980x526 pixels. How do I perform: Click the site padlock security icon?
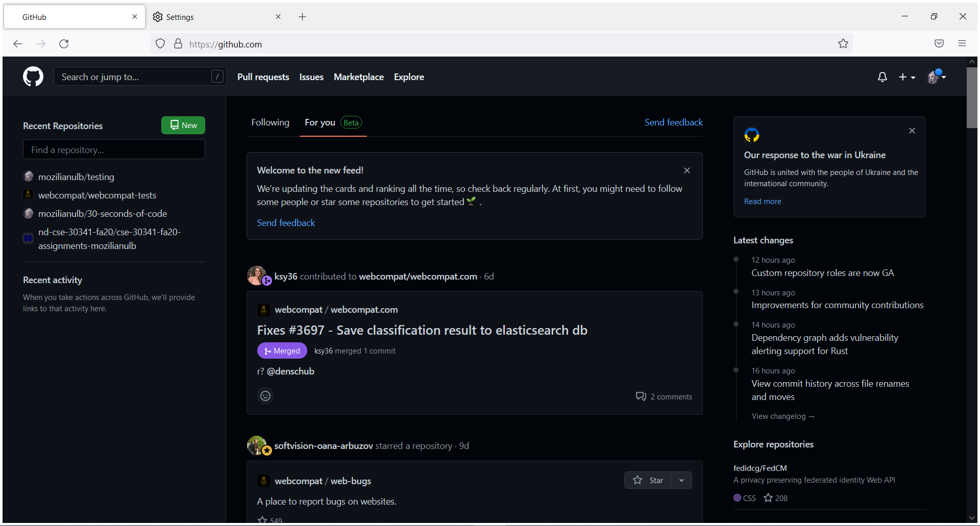coord(178,44)
